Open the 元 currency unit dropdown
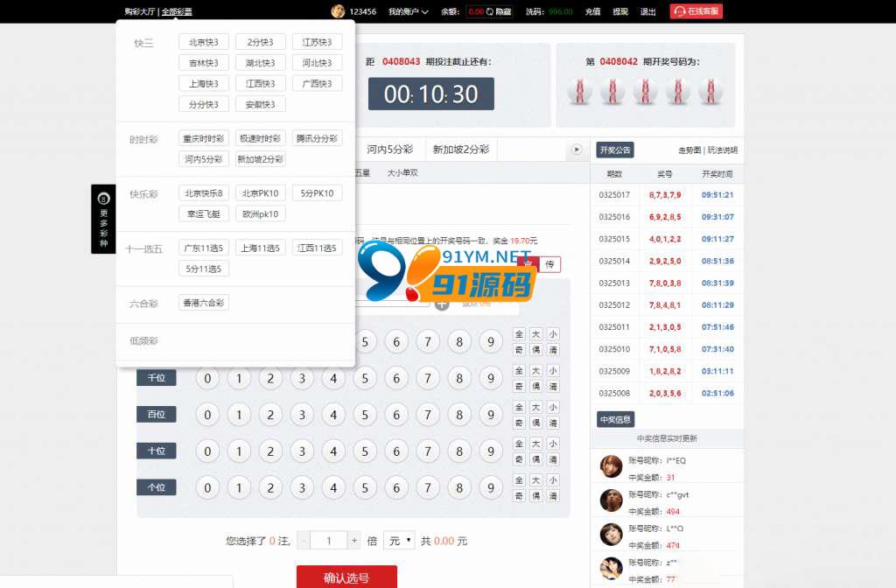The width and height of the screenshot is (896, 588). [399, 541]
